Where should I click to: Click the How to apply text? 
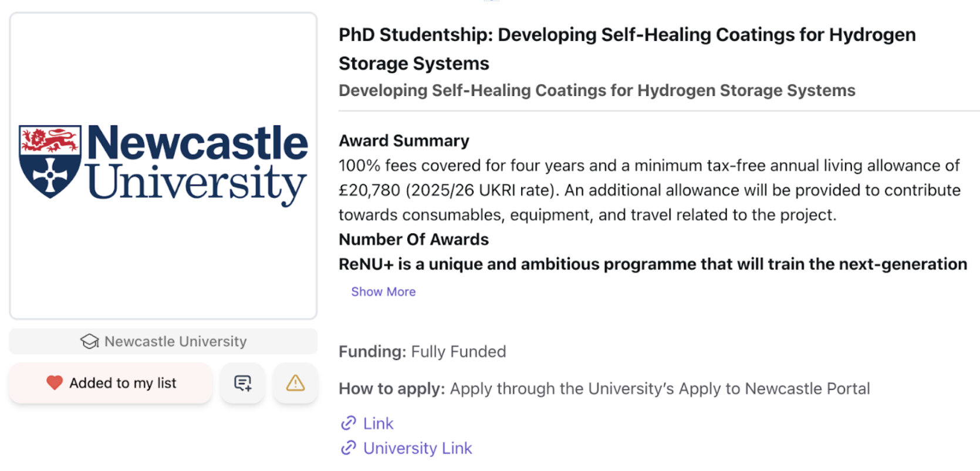coord(604,389)
